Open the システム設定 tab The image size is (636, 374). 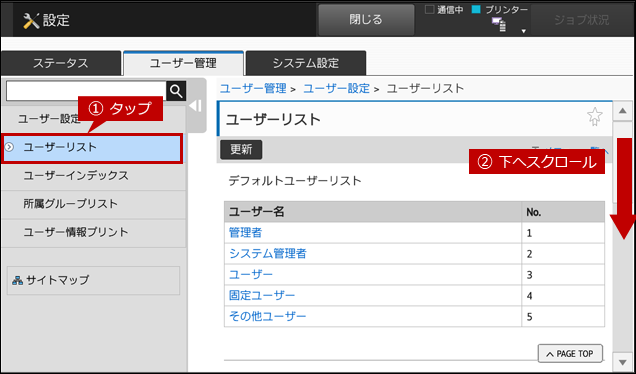coord(306,63)
